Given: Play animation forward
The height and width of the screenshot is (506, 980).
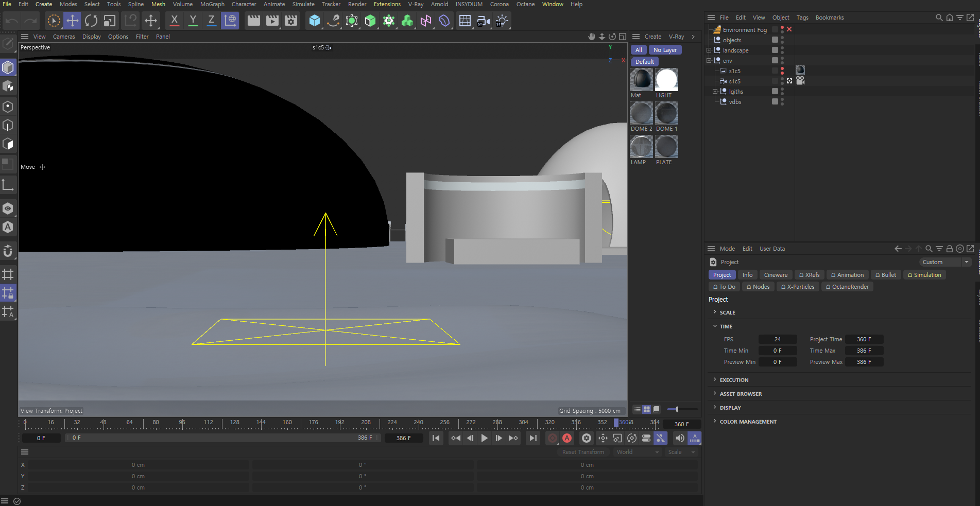Looking at the screenshot, I should point(484,438).
